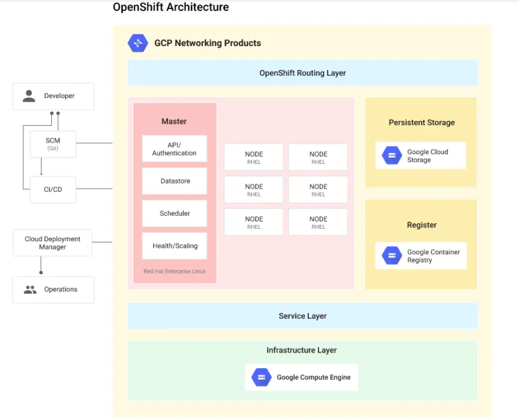519x420 pixels.
Task: Select the OpenShift Routing Layer bar
Action: pos(302,73)
